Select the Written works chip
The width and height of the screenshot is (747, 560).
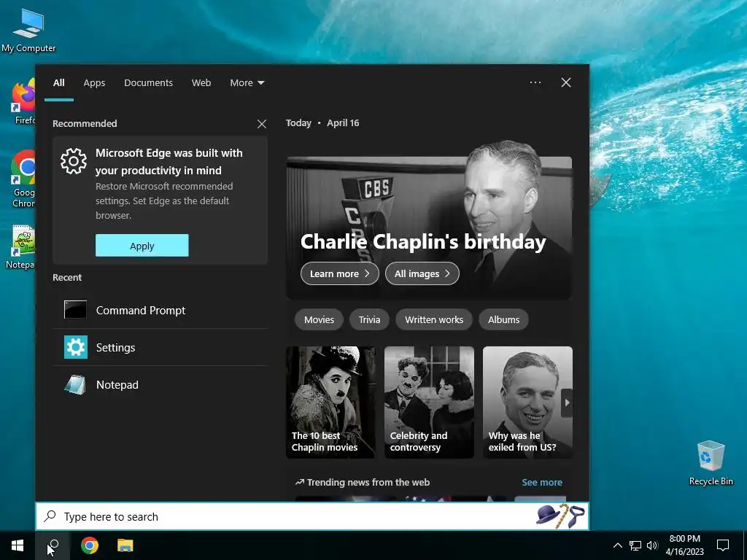click(x=434, y=319)
